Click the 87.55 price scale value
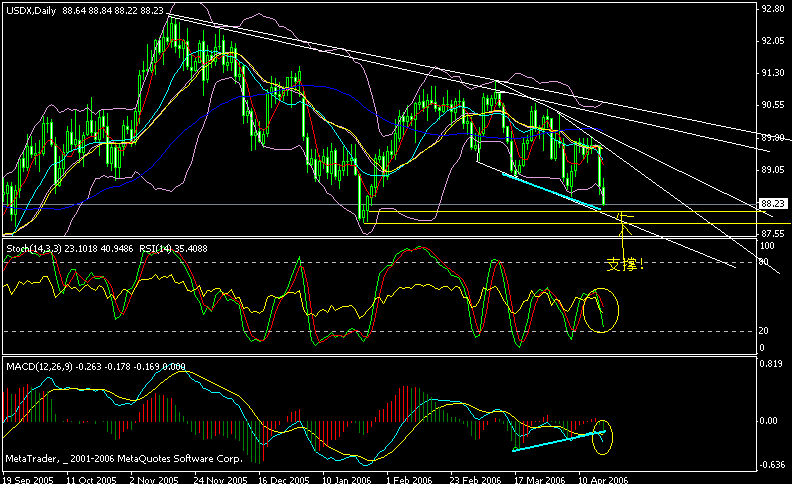The image size is (792, 484). click(x=773, y=234)
